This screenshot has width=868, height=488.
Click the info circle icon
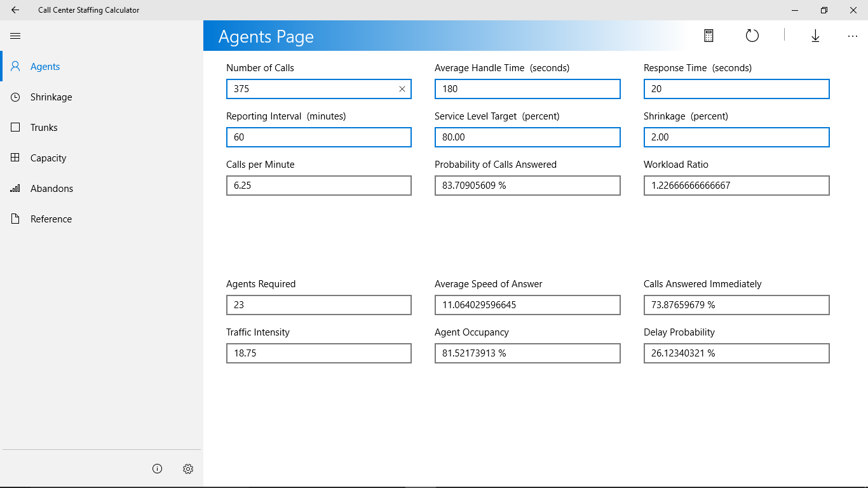point(158,469)
